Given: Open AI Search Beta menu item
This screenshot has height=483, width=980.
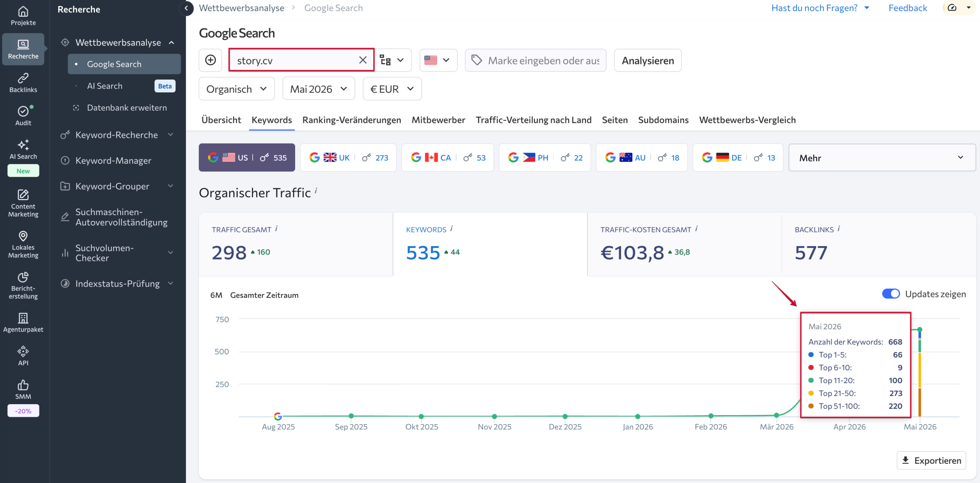Looking at the screenshot, I should (x=124, y=86).
